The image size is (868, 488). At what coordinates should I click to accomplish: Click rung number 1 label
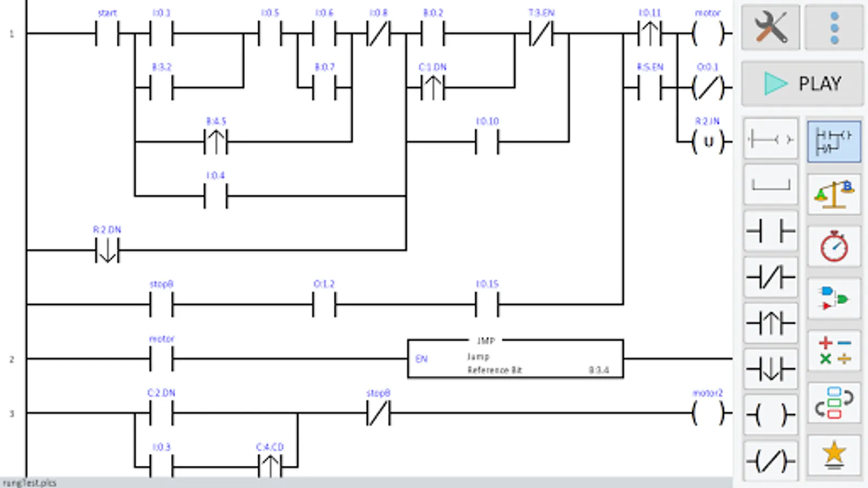[11, 34]
